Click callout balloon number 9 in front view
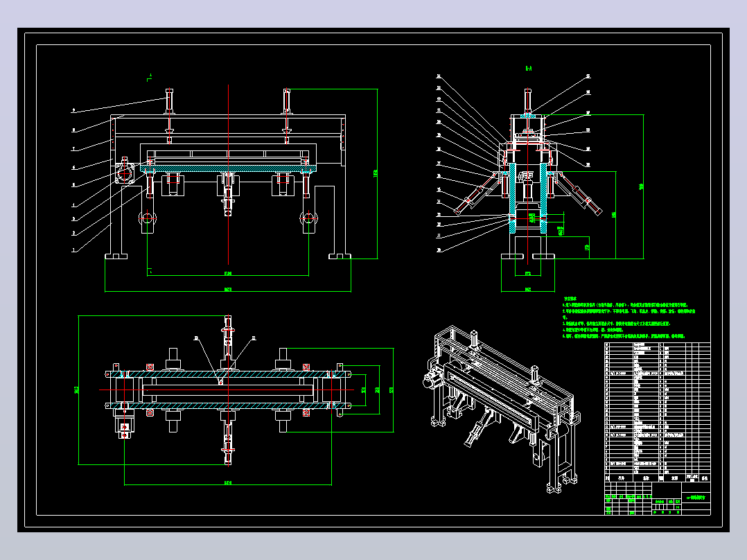 tap(73, 110)
